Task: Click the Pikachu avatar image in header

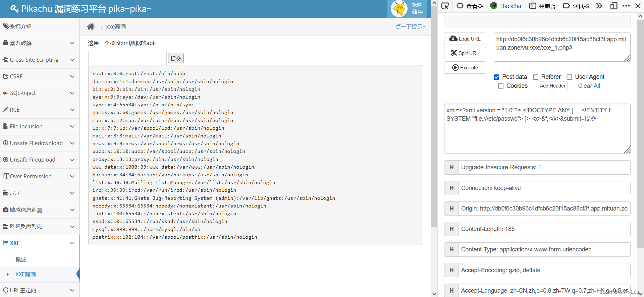Action: click(399, 9)
